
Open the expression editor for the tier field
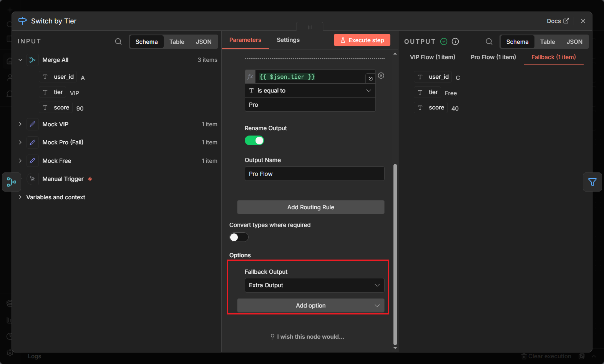[370, 78]
